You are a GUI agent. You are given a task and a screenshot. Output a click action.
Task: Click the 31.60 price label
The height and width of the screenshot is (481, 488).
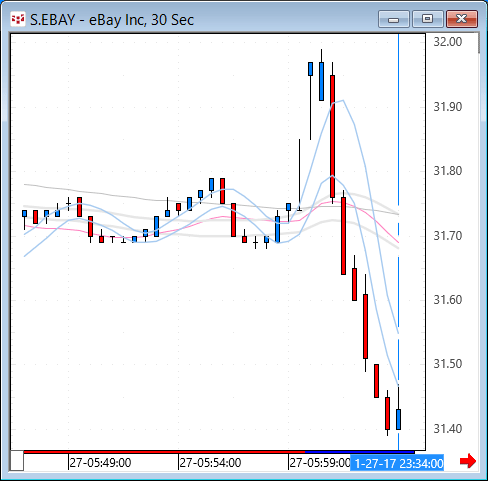[448, 300]
